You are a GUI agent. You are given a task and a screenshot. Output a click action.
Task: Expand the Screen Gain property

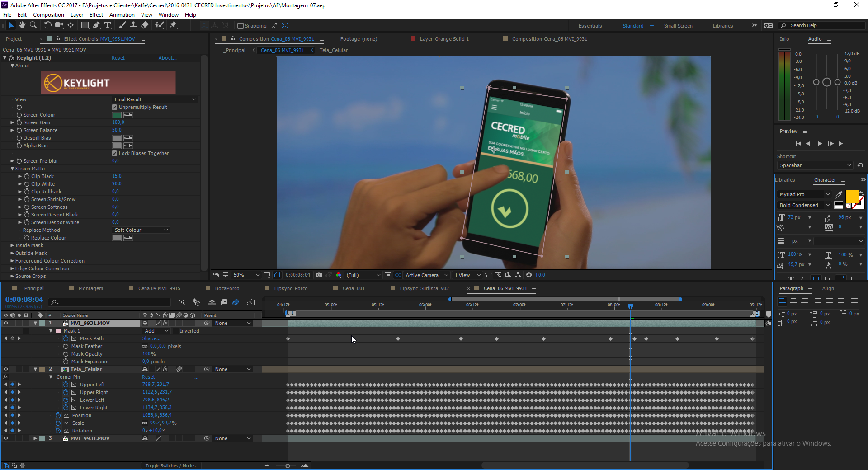pos(12,122)
